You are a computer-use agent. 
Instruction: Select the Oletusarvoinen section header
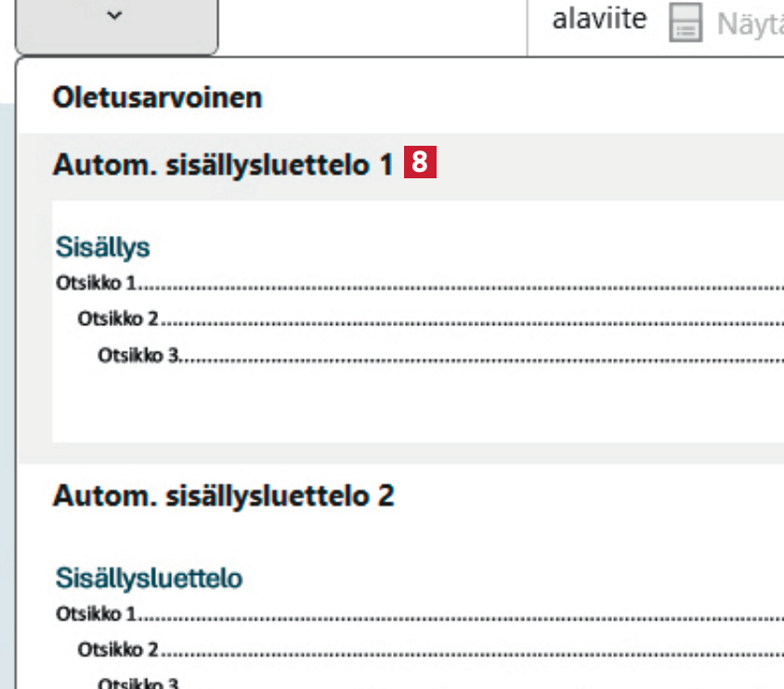point(157,97)
